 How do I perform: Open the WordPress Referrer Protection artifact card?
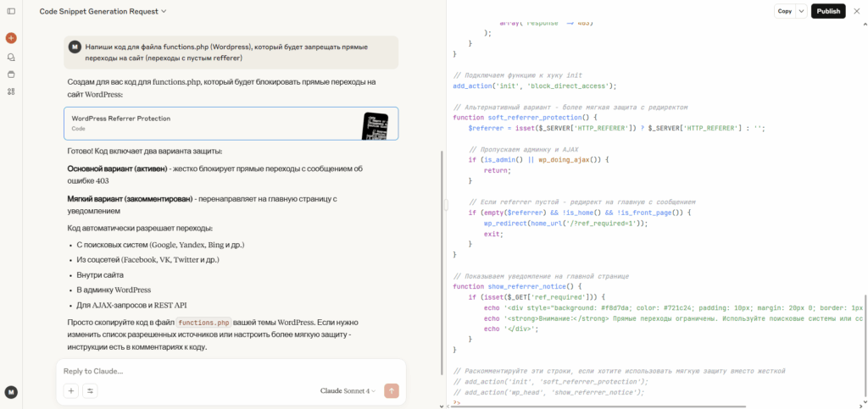[231, 124]
